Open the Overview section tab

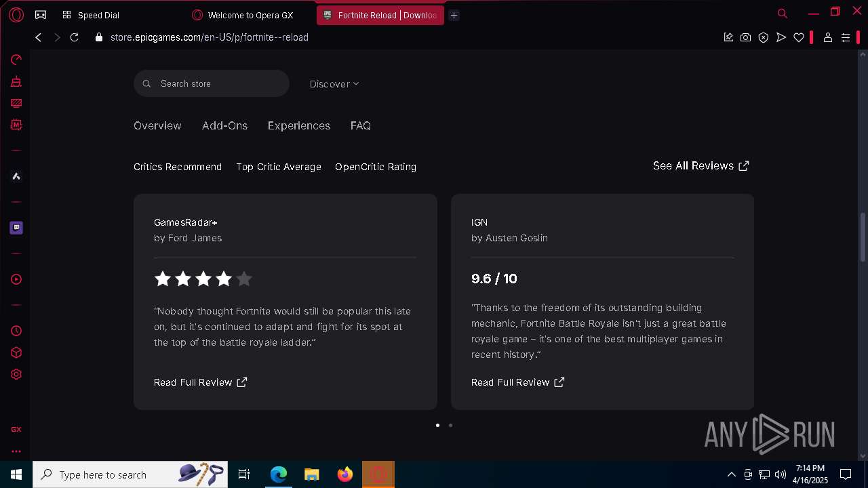coord(157,125)
